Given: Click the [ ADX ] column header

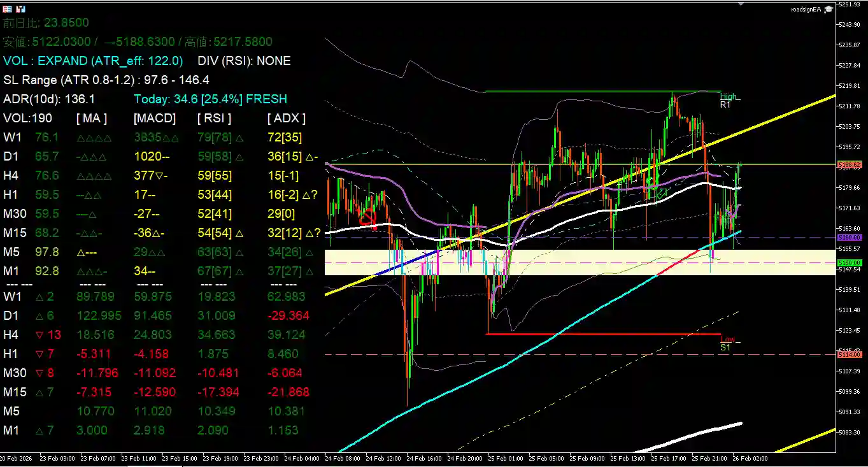Looking at the screenshot, I should 287,118.
